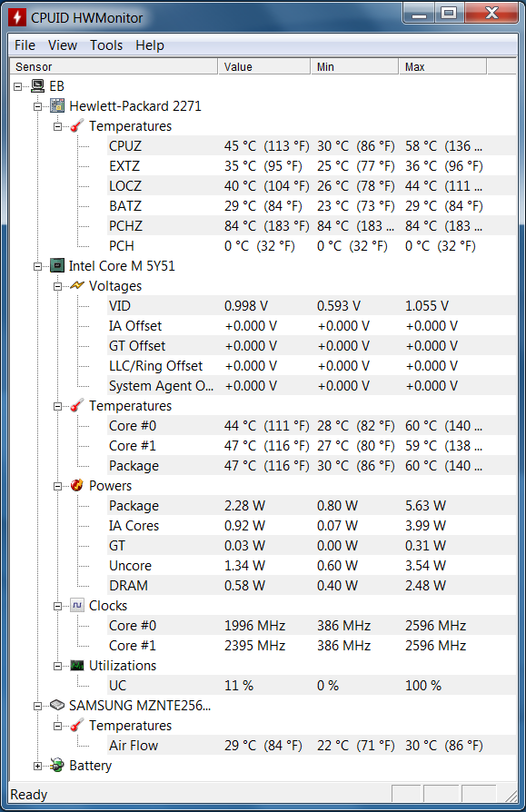Collapse the Powers section
Viewport: 526px width, 812px height.
click(57, 486)
